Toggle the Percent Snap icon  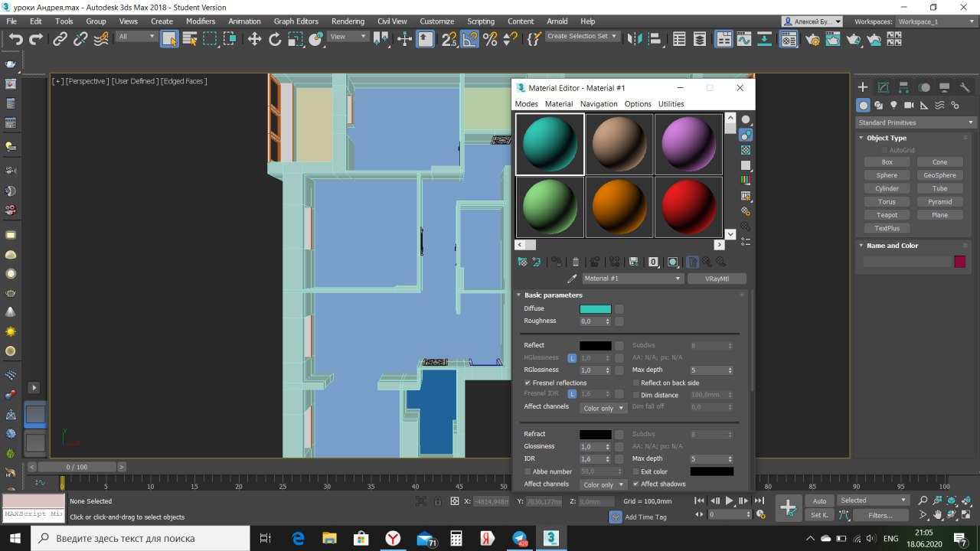pos(491,38)
